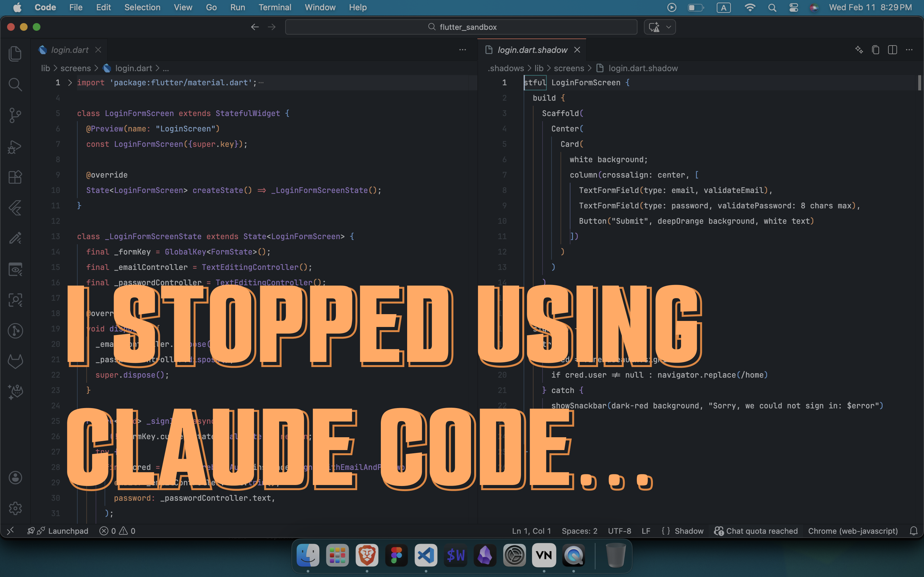Image resolution: width=924 pixels, height=577 pixels.
Task: Open the Run and Debug panel
Action: (15, 147)
